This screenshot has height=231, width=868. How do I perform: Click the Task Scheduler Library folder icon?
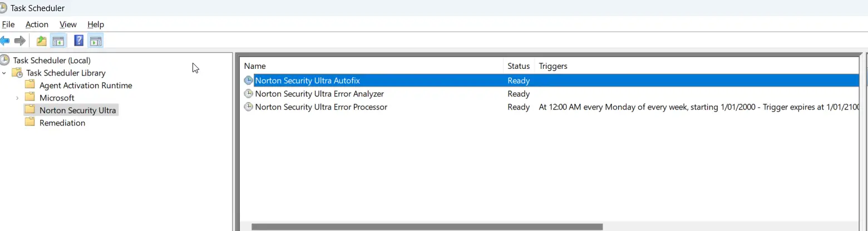tap(17, 73)
